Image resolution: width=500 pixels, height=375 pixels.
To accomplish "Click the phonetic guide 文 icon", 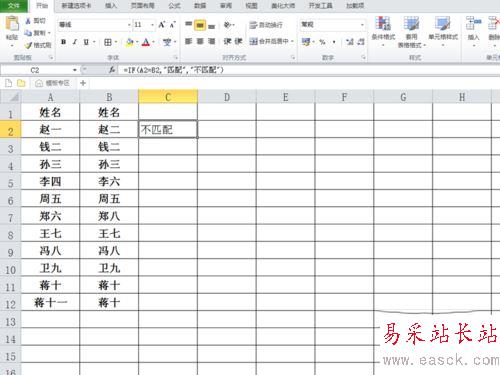I will tap(167, 42).
